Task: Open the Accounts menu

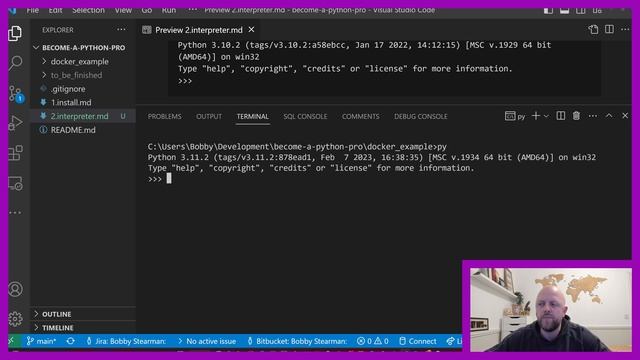Action: (15, 289)
